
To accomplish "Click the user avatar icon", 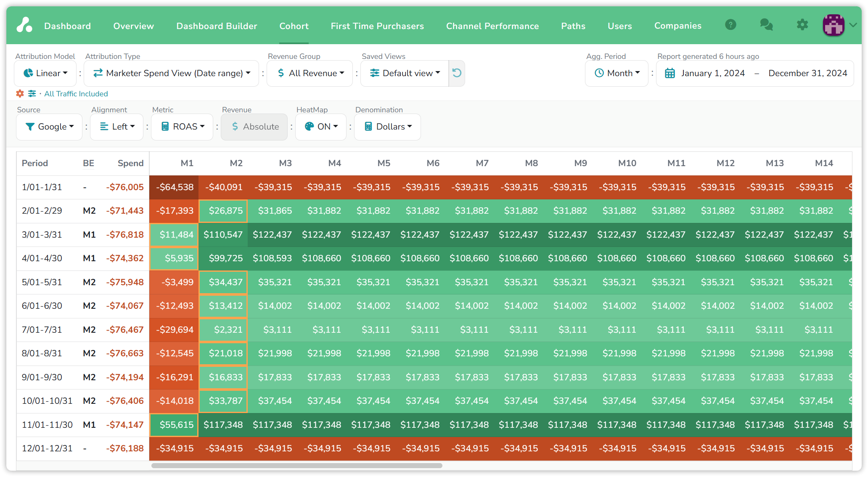I will coord(834,25).
